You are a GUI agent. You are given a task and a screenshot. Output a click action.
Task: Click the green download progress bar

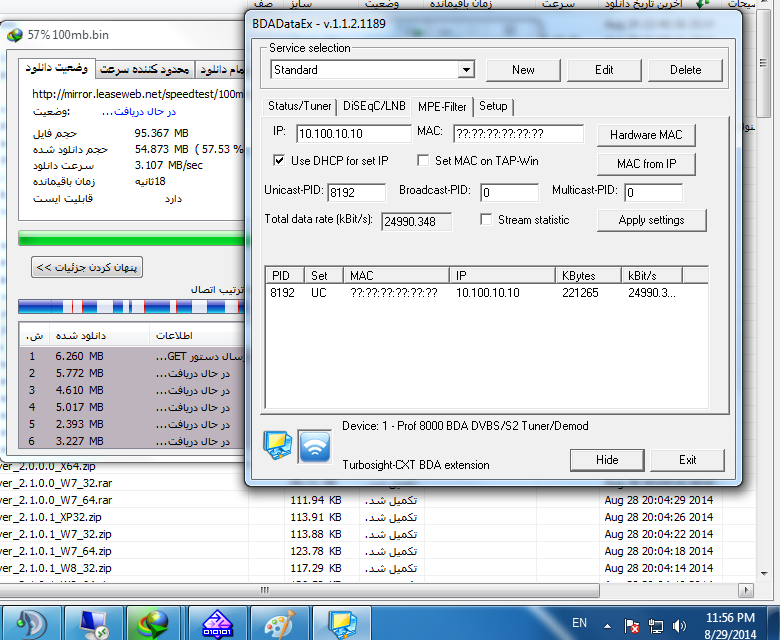click(132, 238)
